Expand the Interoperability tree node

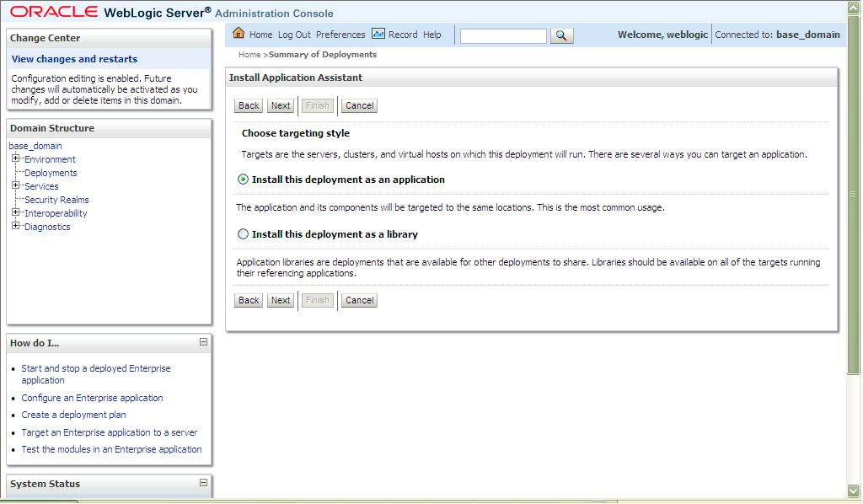coord(15,212)
